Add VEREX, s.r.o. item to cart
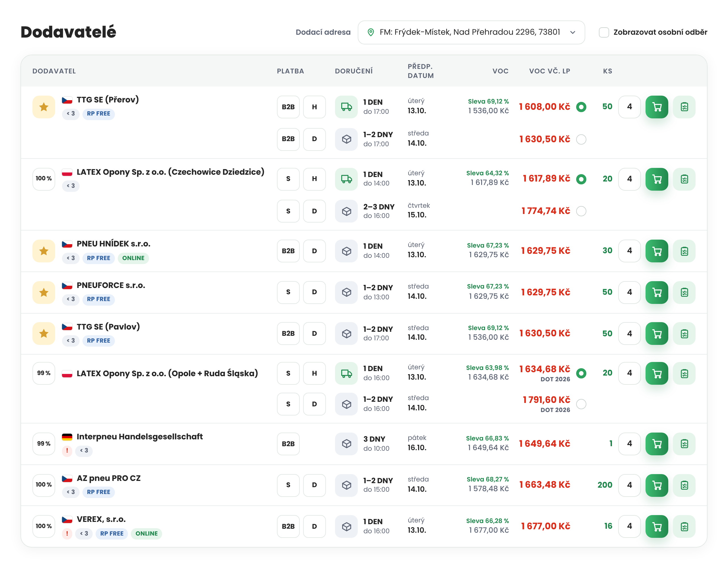 [x=656, y=526]
